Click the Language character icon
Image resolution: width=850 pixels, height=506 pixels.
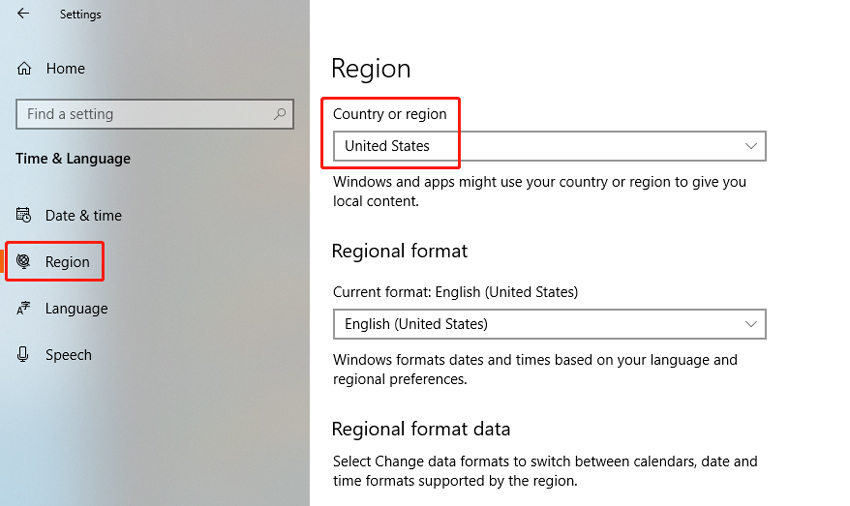tap(23, 308)
